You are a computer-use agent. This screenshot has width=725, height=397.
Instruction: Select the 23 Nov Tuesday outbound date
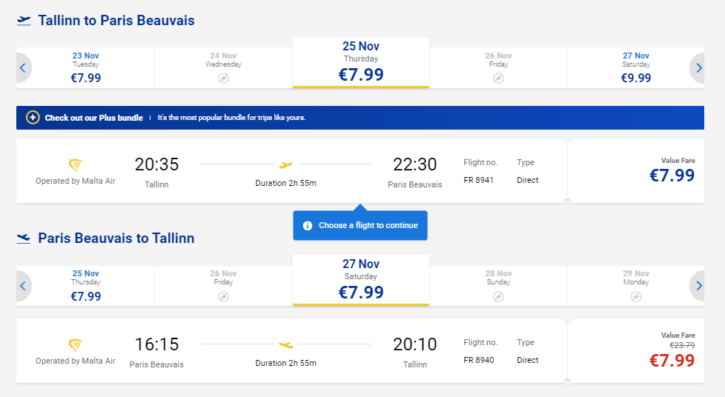click(86, 67)
